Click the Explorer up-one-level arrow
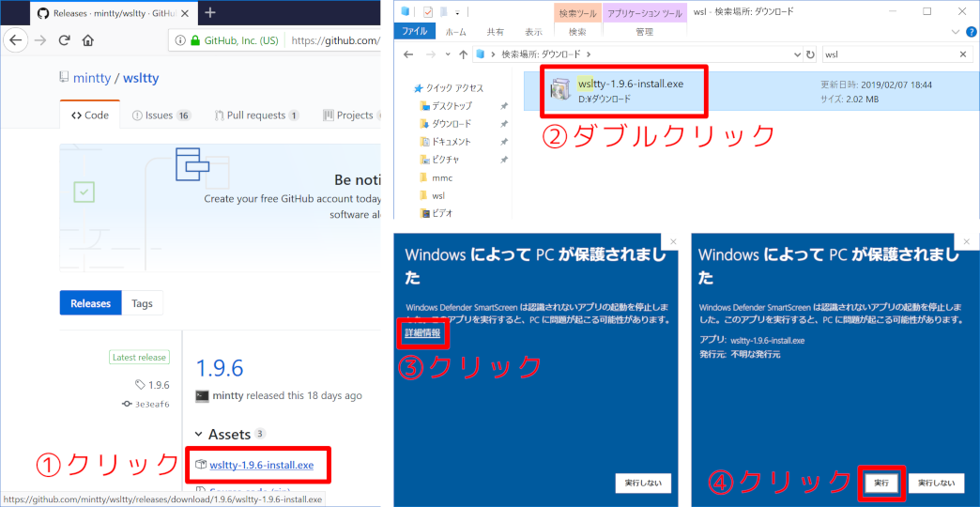 click(x=463, y=54)
